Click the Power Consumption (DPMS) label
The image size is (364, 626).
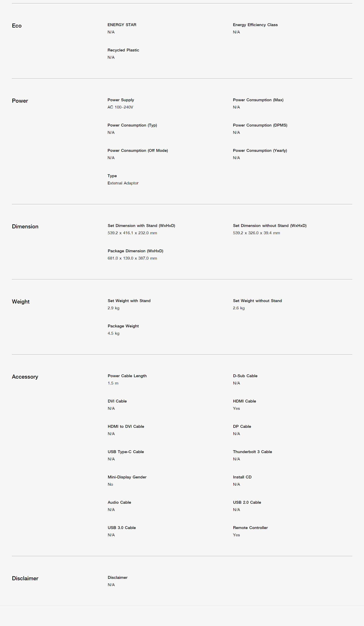click(260, 125)
